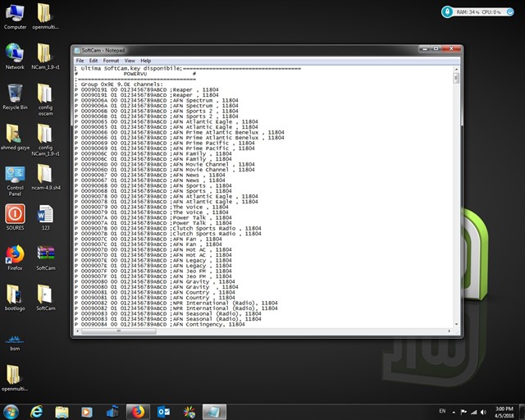
Task: Open the File menu in Notepad
Action: coord(80,61)
